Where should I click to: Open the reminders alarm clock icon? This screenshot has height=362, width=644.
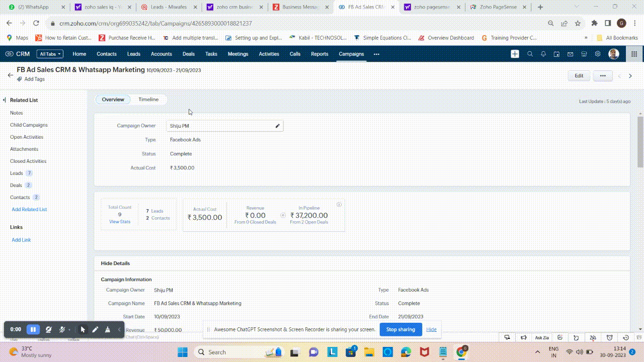[x=610, y=337]
